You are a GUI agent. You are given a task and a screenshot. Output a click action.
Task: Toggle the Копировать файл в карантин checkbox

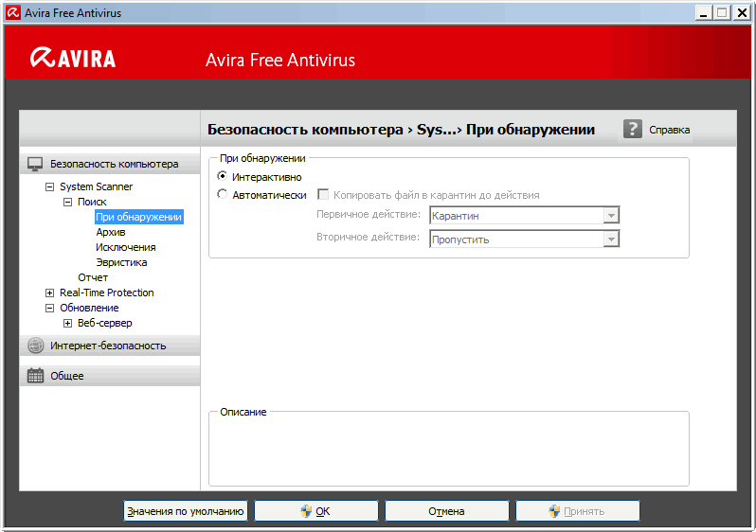(x=322, y=195)
